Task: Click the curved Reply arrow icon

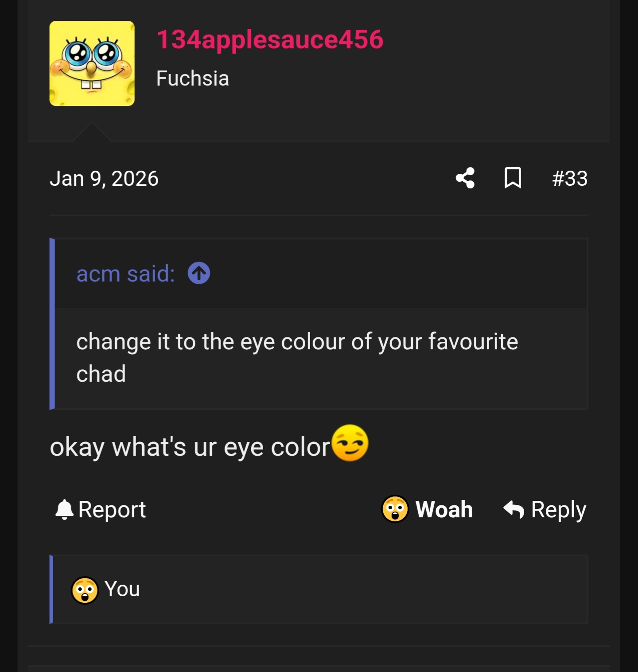Action: pos(514,509)
